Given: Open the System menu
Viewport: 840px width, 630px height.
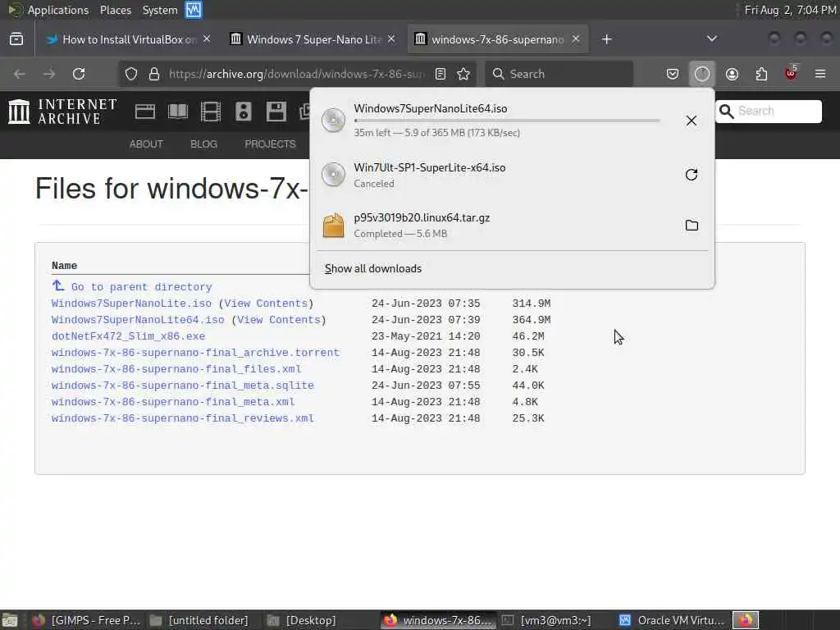Looking at the screenshot, I should point(160,10).
